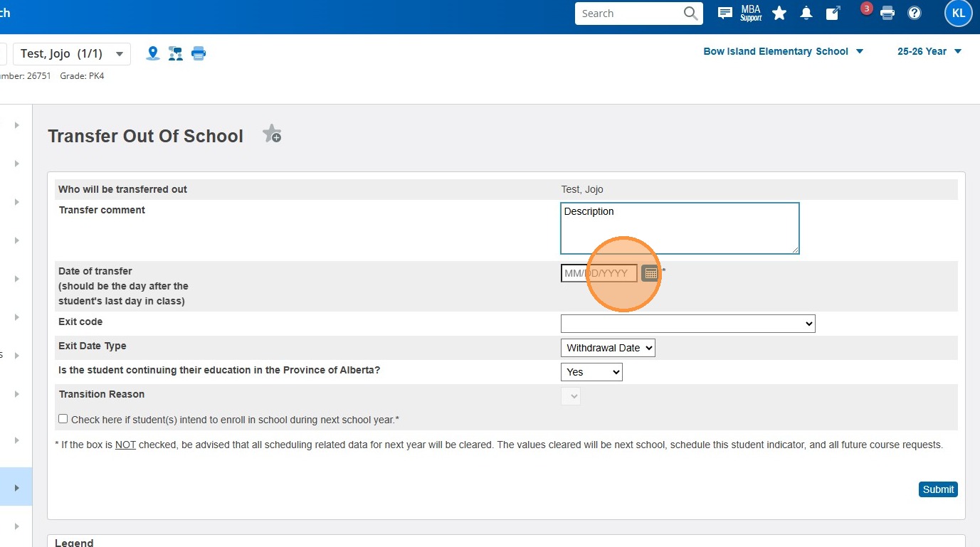The image size is (980, 547).
Task: Open the Exit code dropdown
Action: (x=687, y=324)
